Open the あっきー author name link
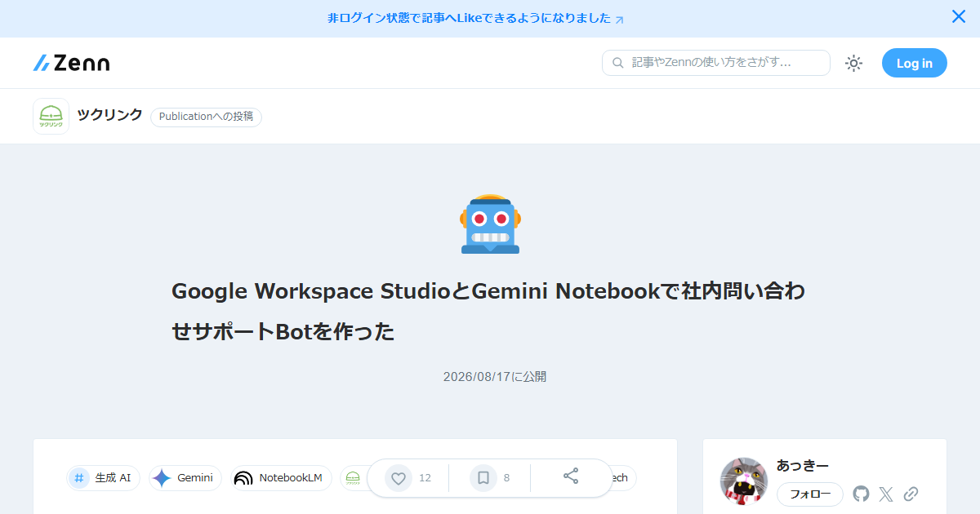 [x=803, y=466]
